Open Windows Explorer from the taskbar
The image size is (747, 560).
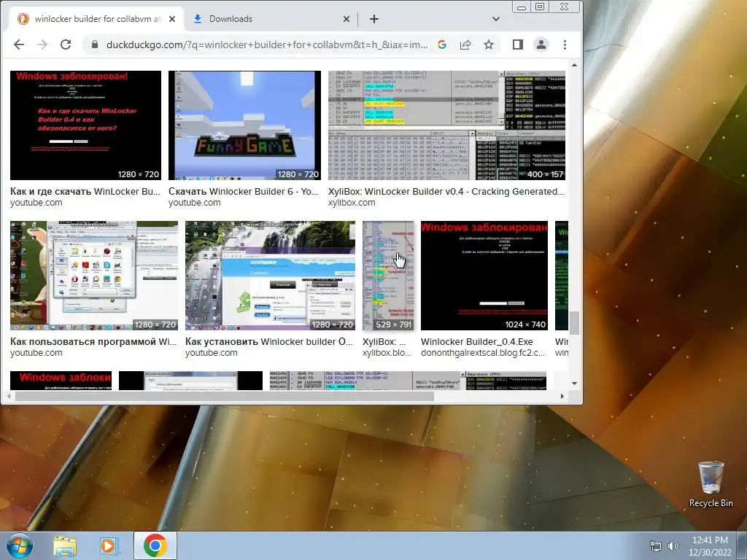pos(65,546)
